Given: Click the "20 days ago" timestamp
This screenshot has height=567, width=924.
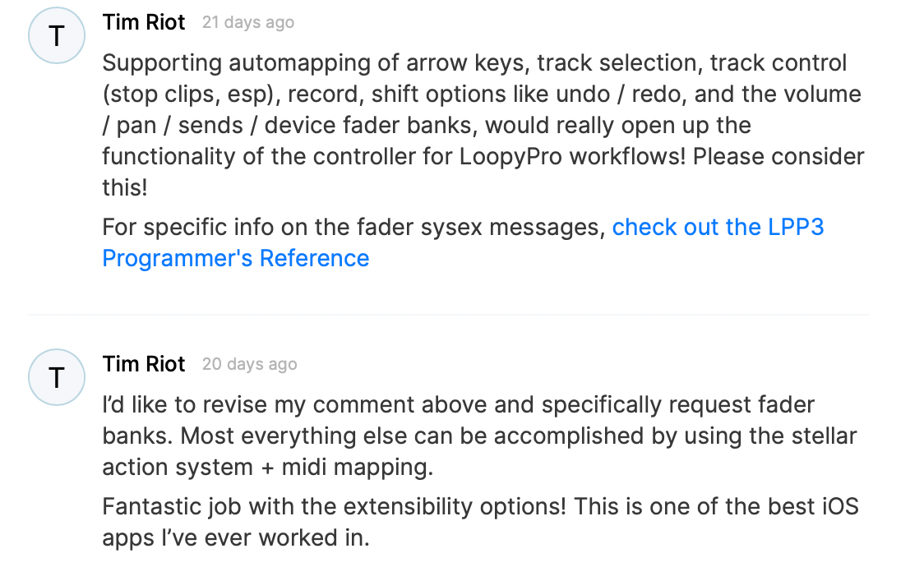Looking at the screenshot, I should [x=249, y=365].
